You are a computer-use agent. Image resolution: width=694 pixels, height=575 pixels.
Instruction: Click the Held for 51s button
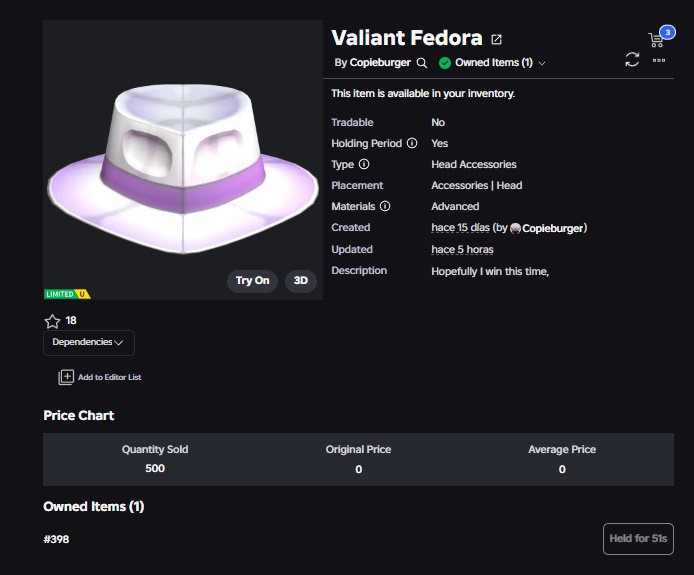638,539
